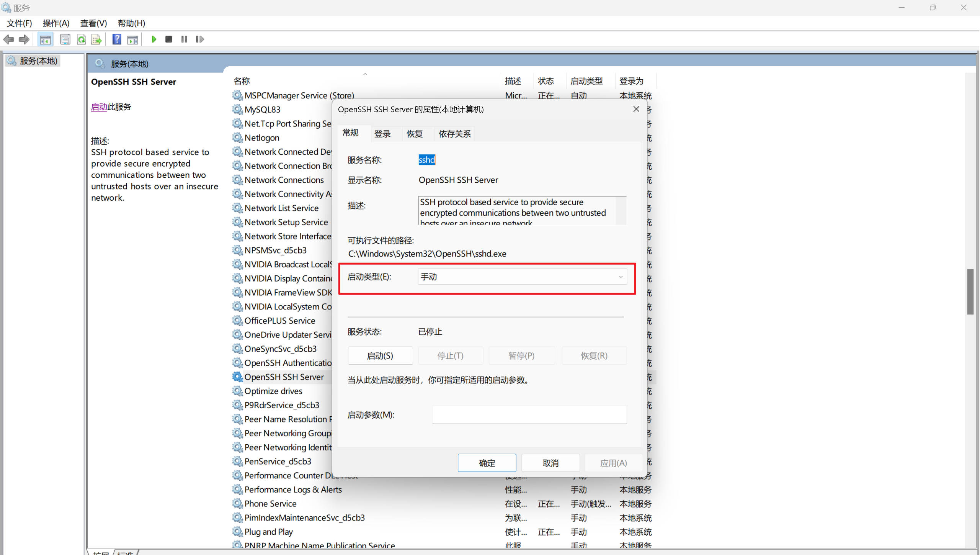Click gear icon beside OfficePLUS Service
The width and height of the screenshot is (980, 555).
pos(238,321)
